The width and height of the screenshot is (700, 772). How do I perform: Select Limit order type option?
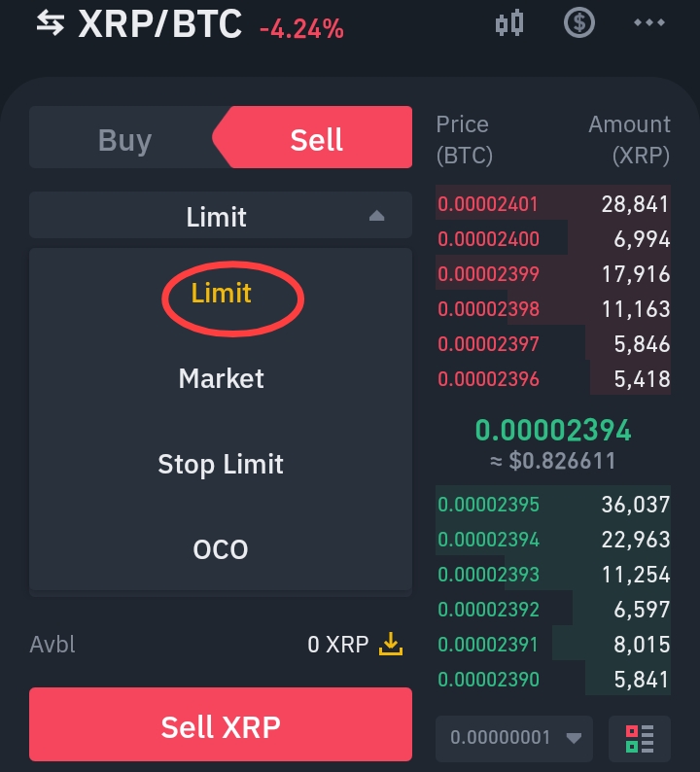point(221,294)
